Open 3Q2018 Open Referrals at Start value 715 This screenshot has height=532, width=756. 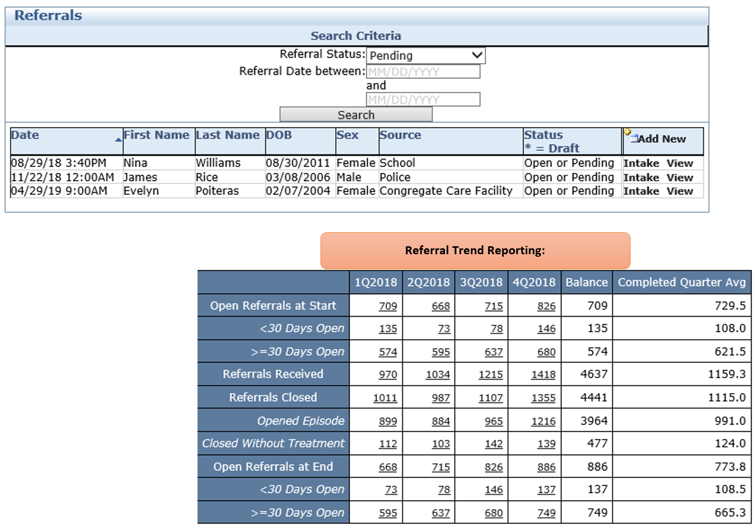pyautogui.click(x=493, y=306)
